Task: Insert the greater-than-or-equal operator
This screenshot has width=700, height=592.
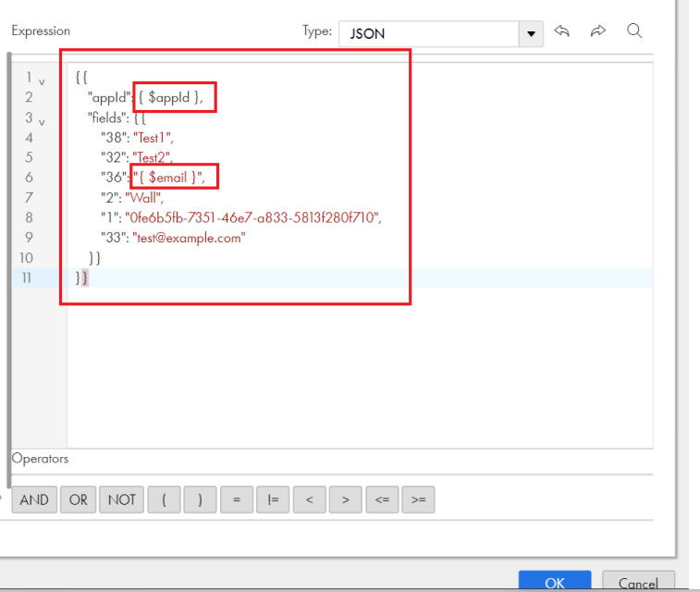Action: coord(418,499)
